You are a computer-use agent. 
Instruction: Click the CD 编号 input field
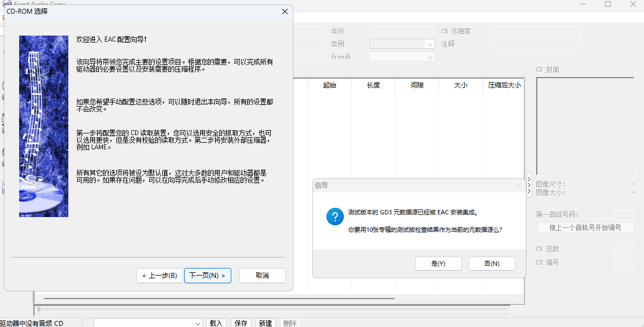tap(623, 262)
